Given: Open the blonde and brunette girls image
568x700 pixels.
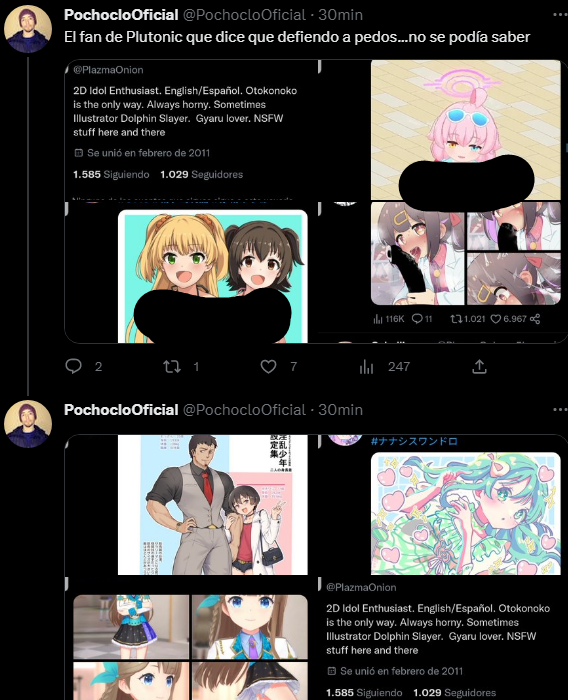Looking at the screenshot, I should [213, 276].
